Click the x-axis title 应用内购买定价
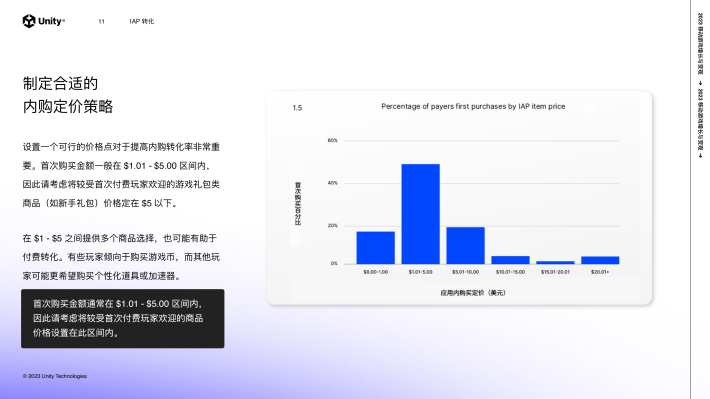The image size is (710, 399). (x=473, y=293)
